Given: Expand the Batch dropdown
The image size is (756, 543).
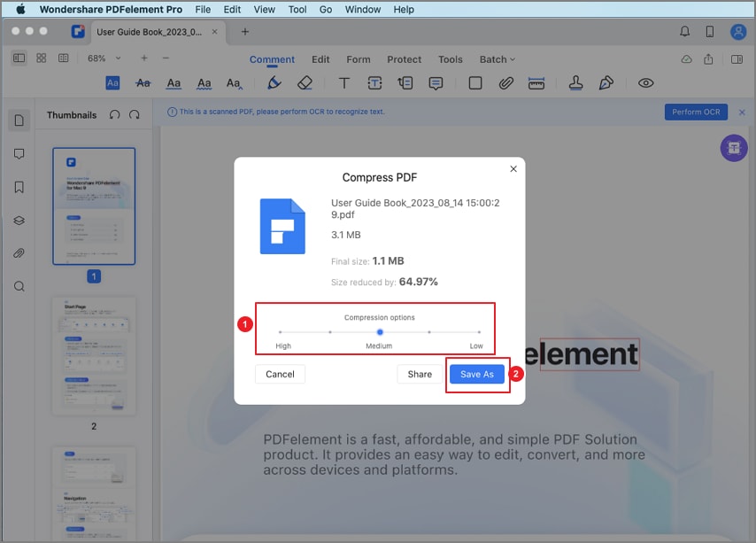Looking at the screenshot, I should (x=498, y=59).
